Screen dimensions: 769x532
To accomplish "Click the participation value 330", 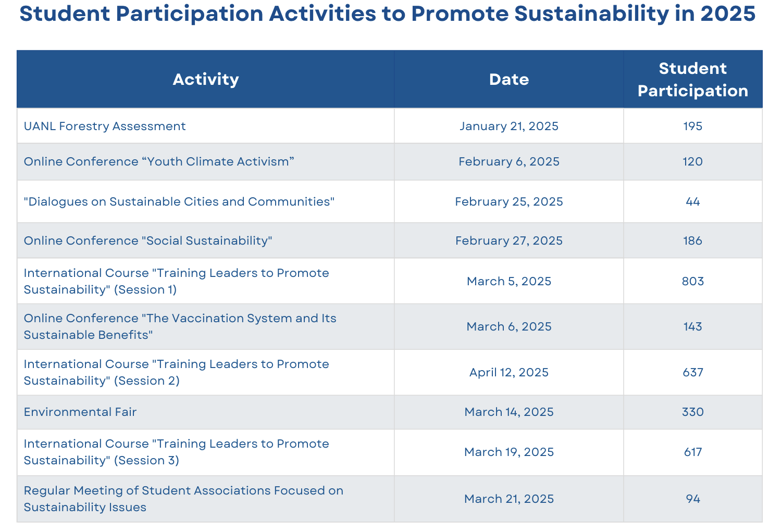I will click(693, 412).
